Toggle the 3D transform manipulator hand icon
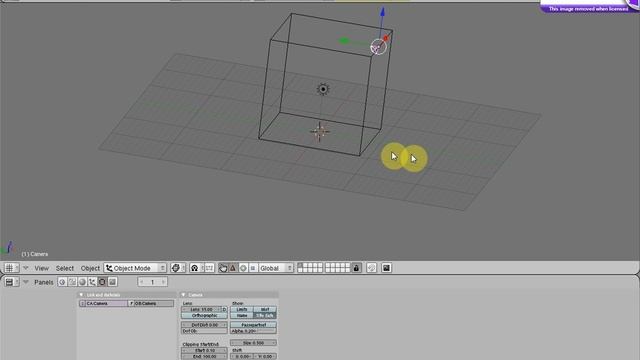Screen dimensions: 640x360 pyautogui.click(x=223, y=268)
